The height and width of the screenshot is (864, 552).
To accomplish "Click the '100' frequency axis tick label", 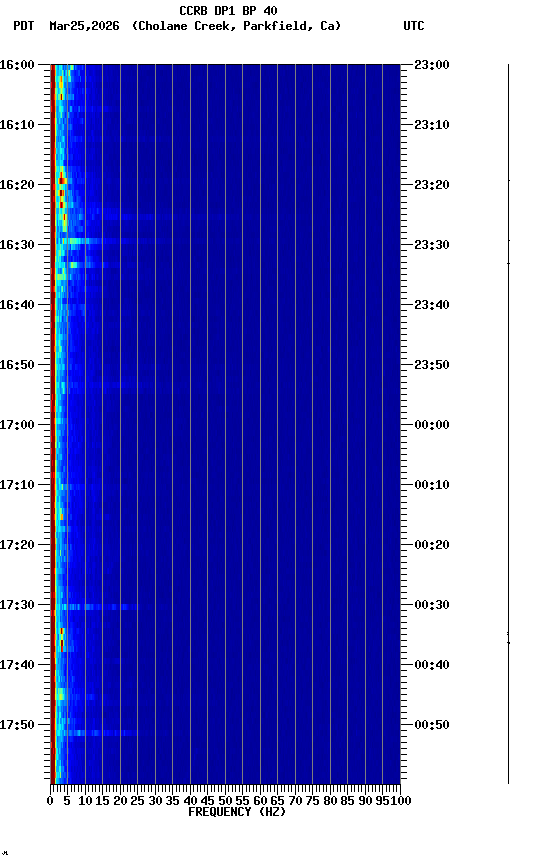I will [401, 801].
